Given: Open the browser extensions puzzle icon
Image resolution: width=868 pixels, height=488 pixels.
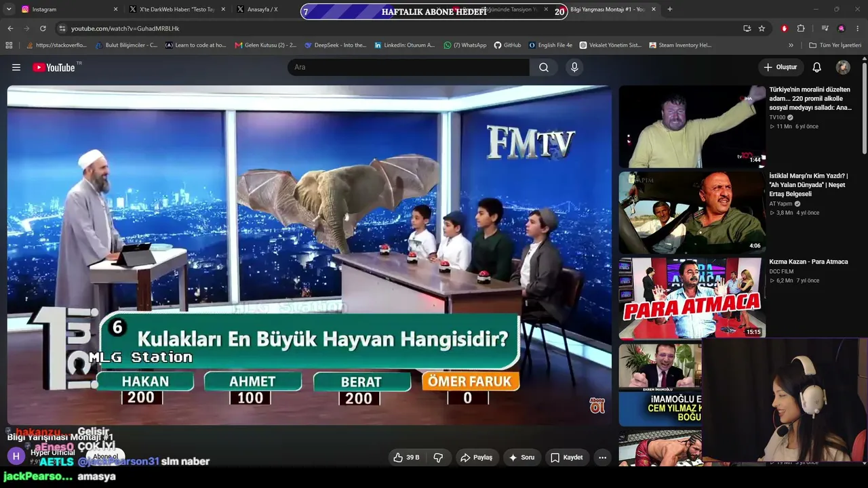Looking at the screenshot, I should tap(801, 28).
